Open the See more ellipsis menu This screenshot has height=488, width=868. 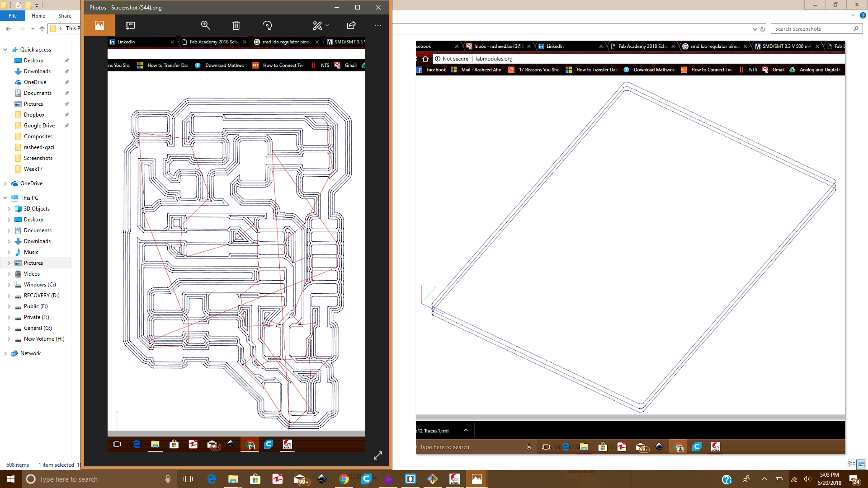pos(378,25)
